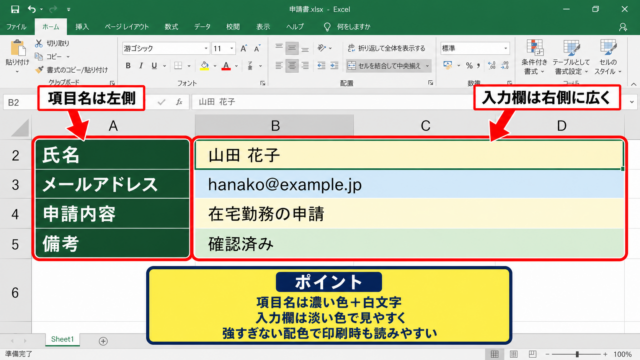Image resolution: width=640 pixels, height=360 pixels.
Task: Click the 何をしますか search box
Action: click(x=348, y=27)
